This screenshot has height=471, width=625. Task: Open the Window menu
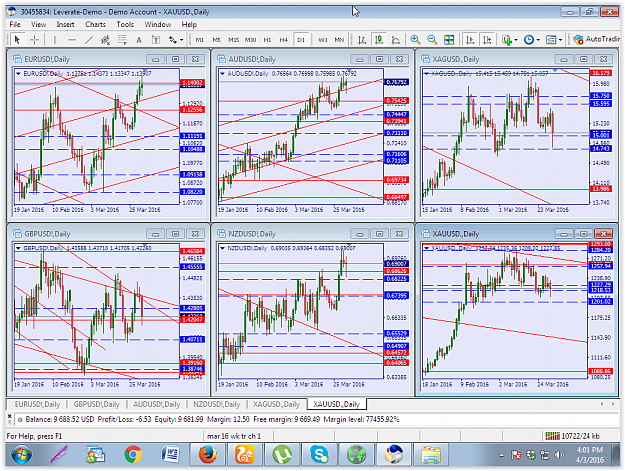(157, 24)
